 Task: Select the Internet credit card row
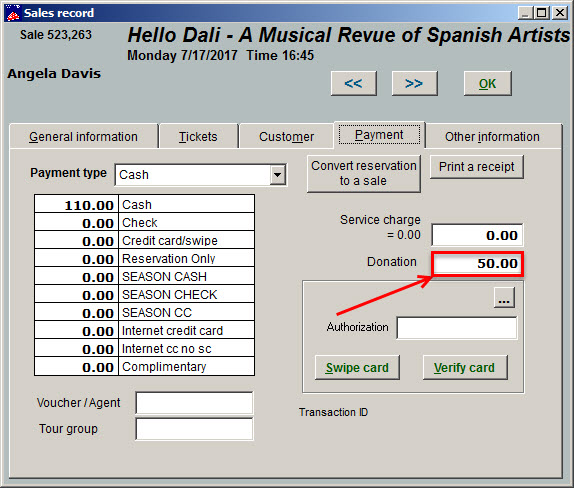coord(145,330)
